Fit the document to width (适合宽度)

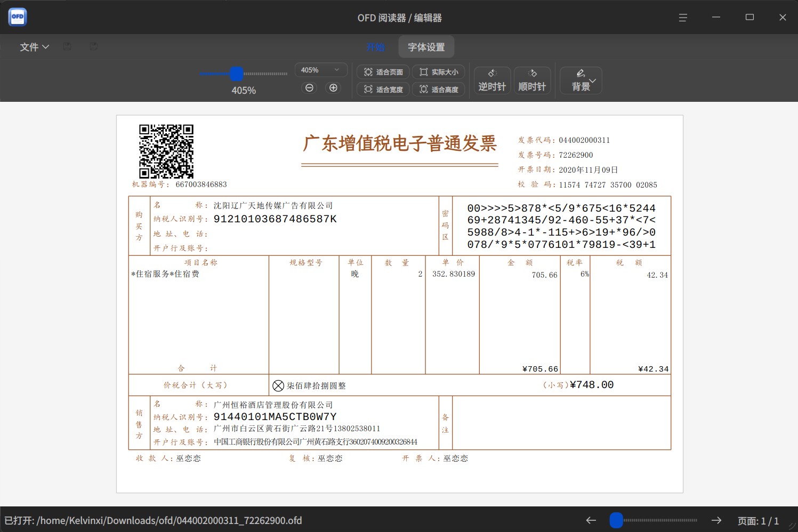[383, 90]
